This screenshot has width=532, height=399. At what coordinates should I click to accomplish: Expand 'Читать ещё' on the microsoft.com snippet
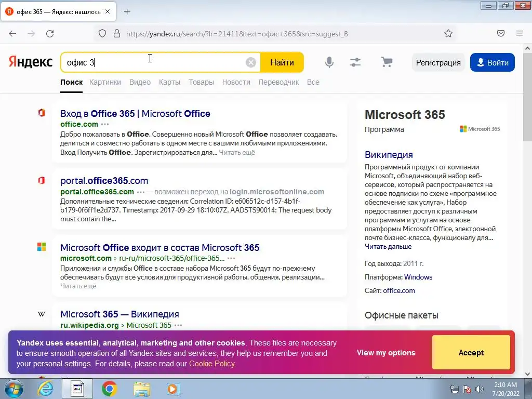pos(78,286)
